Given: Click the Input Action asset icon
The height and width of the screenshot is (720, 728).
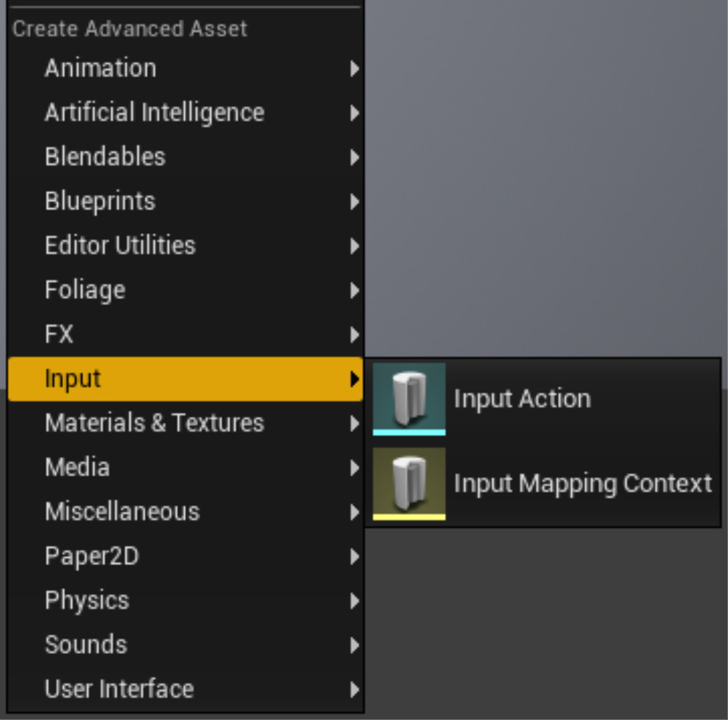Looking at the screenshot, I should (x=409, y=400).
